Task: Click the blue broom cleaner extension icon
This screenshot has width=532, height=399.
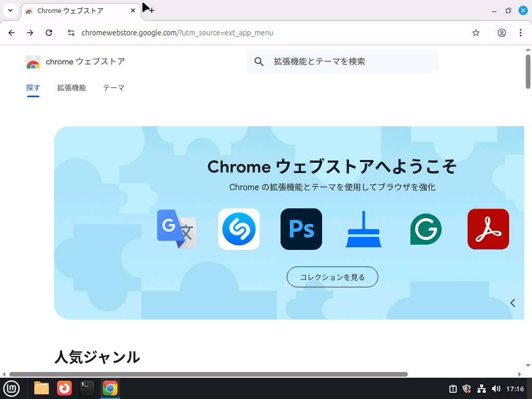Action: (364, 229)
